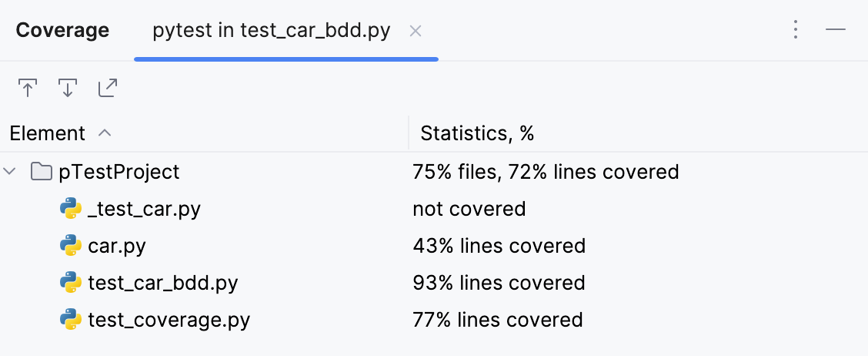Click the Collapse All toolbar icon

[68, 89]
